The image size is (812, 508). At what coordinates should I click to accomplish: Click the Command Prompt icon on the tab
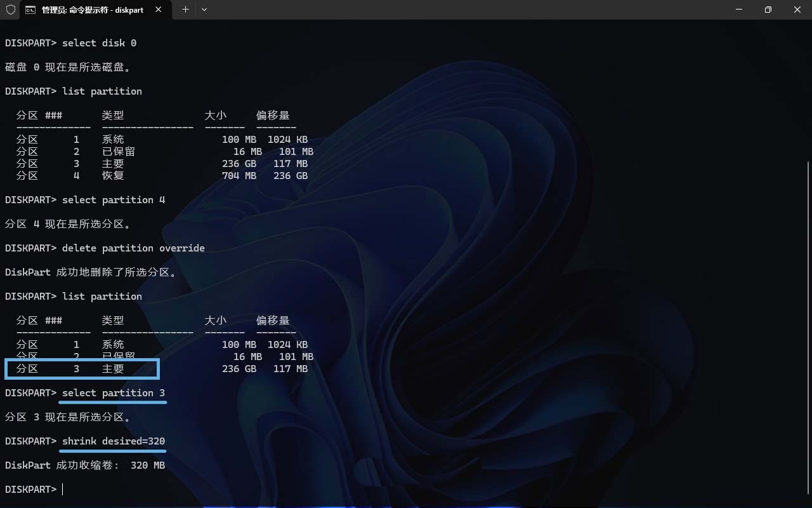click(x=30, y=10)
